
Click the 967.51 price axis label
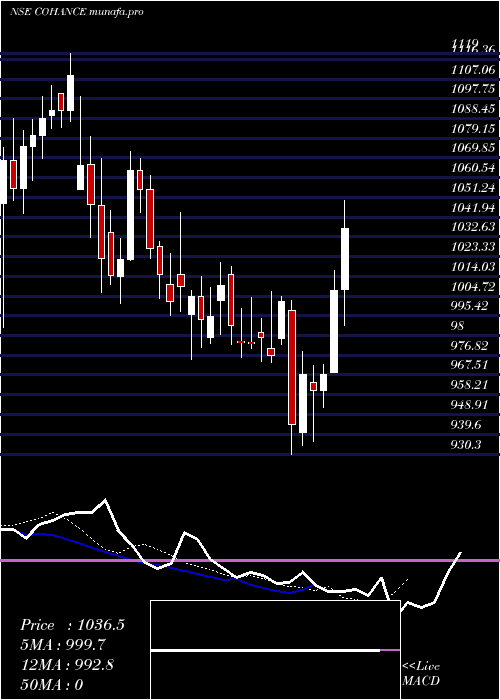470,365
